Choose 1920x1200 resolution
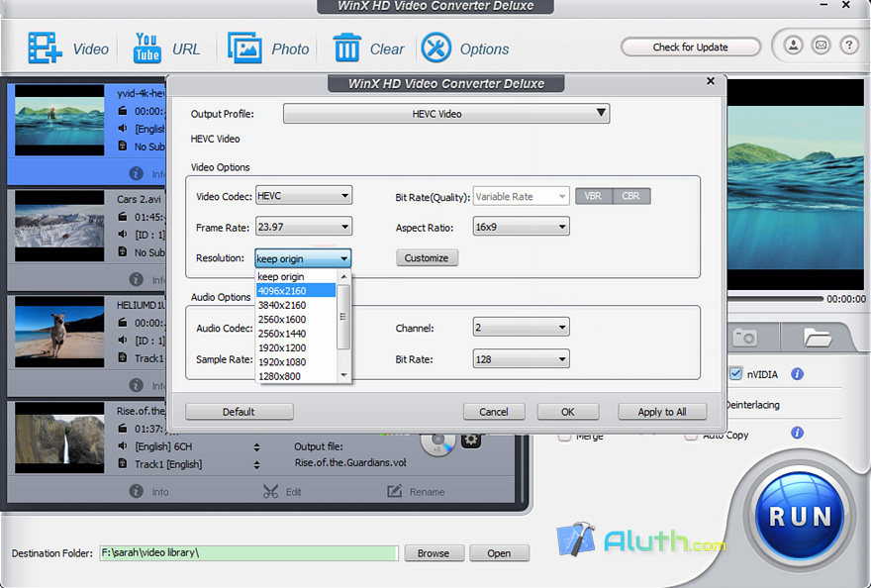This screenshot has width=871, height=588. click(x=296, y=347)
